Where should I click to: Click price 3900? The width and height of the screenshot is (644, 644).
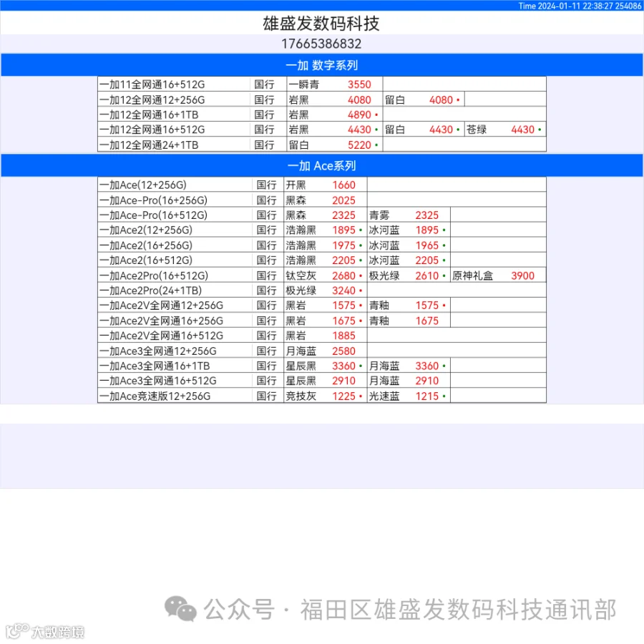click(x=523, y=275)
